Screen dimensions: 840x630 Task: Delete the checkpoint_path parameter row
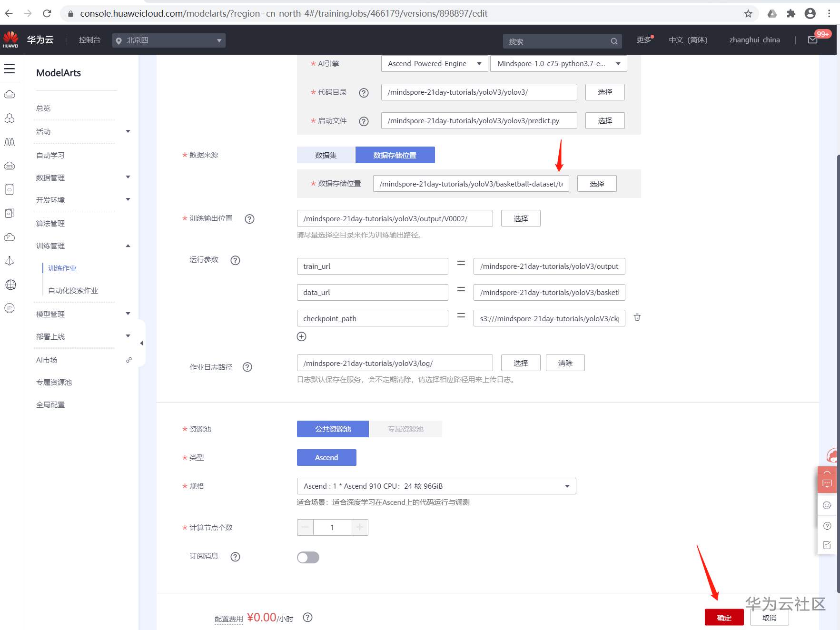[637, 317]
